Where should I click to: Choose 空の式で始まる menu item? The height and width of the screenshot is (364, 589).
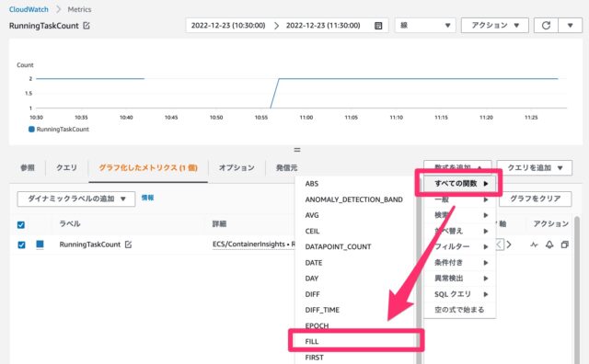coord(460,310)
